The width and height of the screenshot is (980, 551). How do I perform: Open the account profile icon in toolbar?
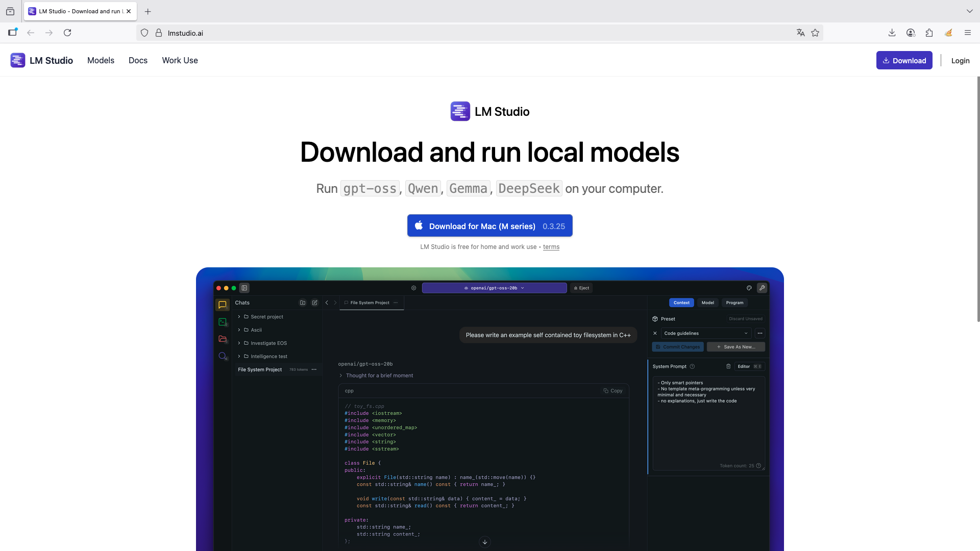coord(911,33)
